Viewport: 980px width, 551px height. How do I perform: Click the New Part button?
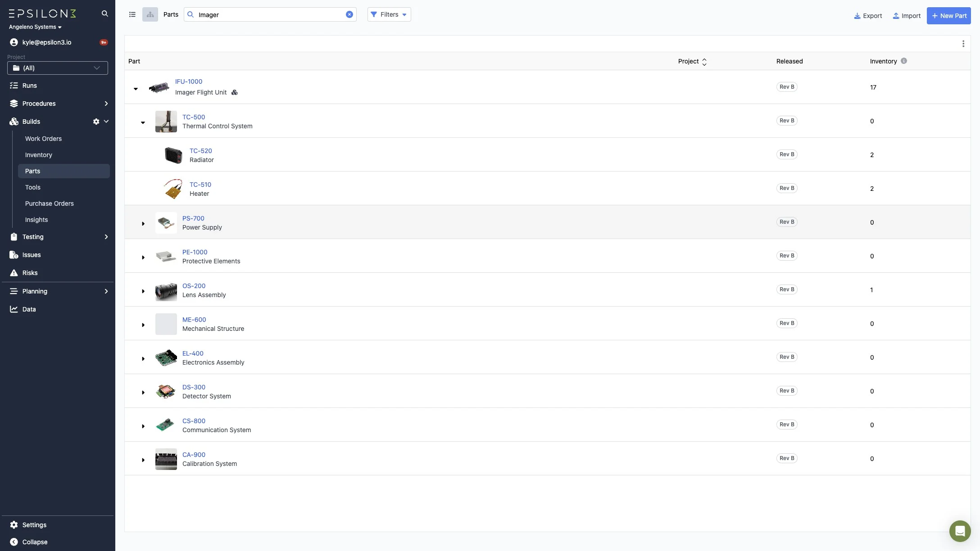tap(948, 16)
